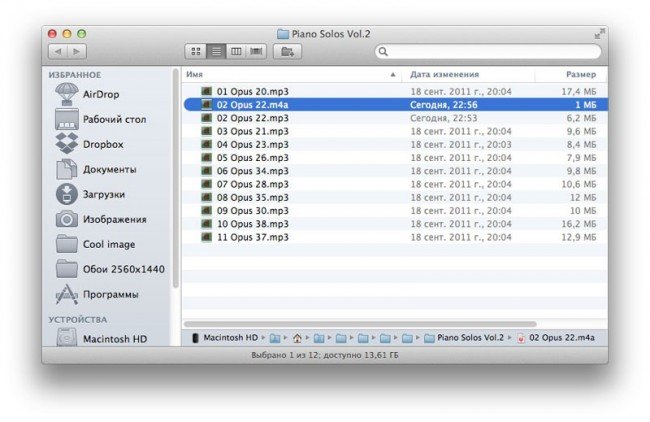Click the AirDrop icon in sidebar
650x422 pixels.
point(67,94)
